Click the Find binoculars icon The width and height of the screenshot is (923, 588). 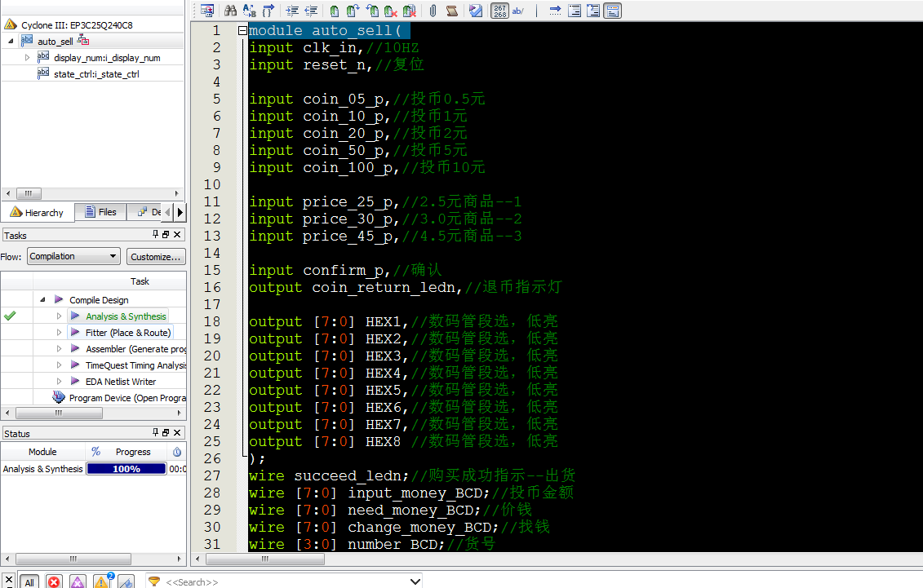[x=231, y=11]
